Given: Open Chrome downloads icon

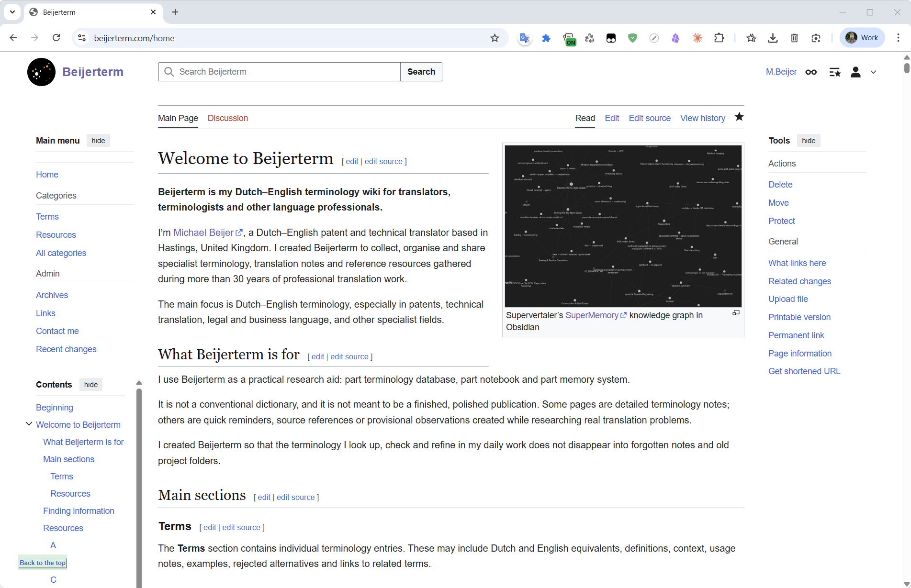Looking at the screenshot, I should click(773, 38).
